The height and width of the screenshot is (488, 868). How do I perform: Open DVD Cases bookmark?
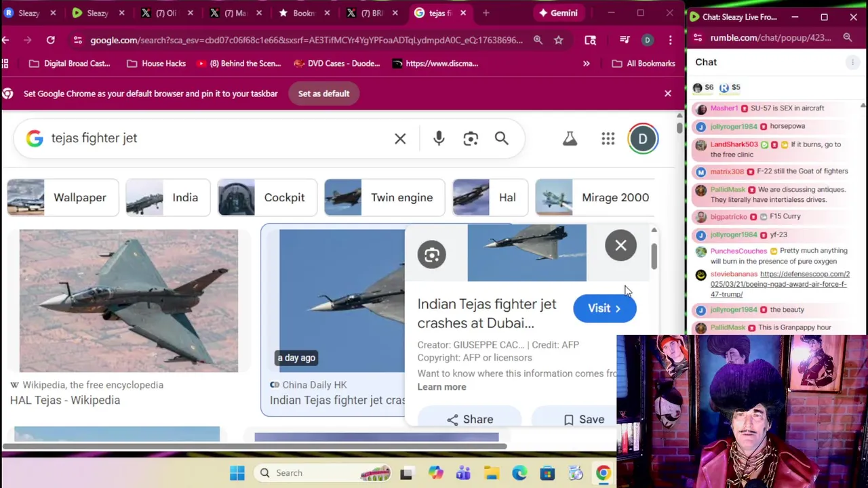tap(338, 63)
